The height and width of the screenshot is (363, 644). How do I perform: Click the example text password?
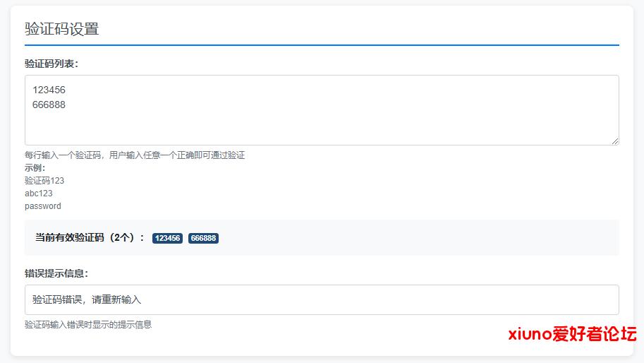tap(43, 206)
